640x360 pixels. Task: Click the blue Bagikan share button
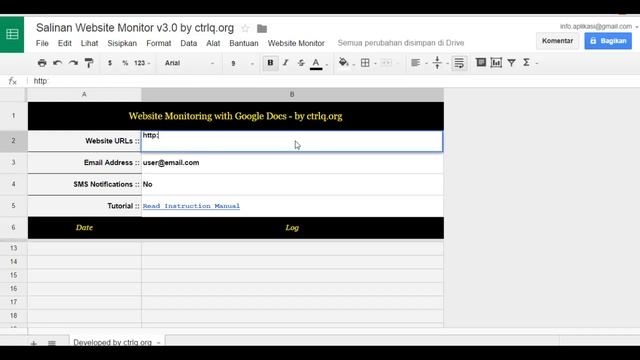click(608, 41)
